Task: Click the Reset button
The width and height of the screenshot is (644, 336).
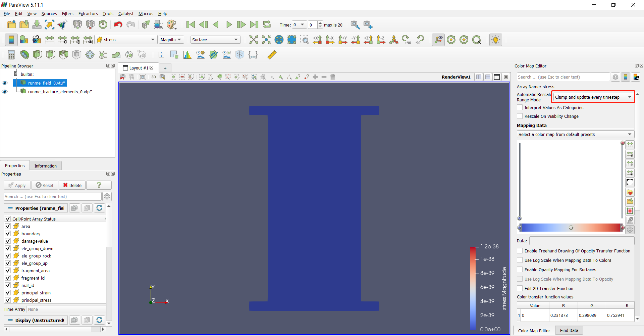Action: pyautogui.click(x=45, y=185)
